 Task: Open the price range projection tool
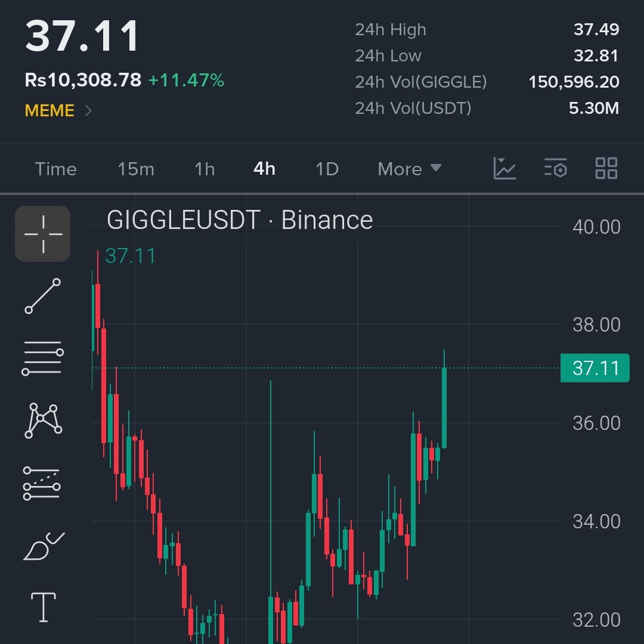[42, 484]
